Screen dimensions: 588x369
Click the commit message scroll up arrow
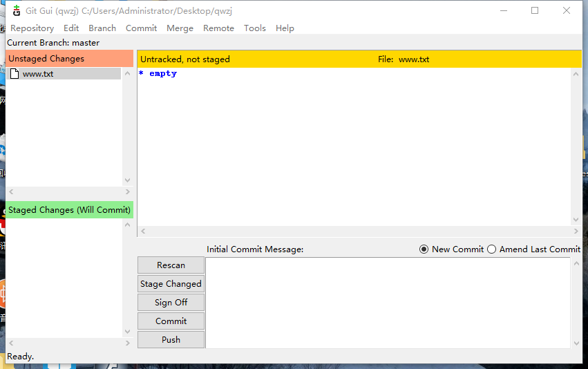pyautogui.click(x=576, y=263)
